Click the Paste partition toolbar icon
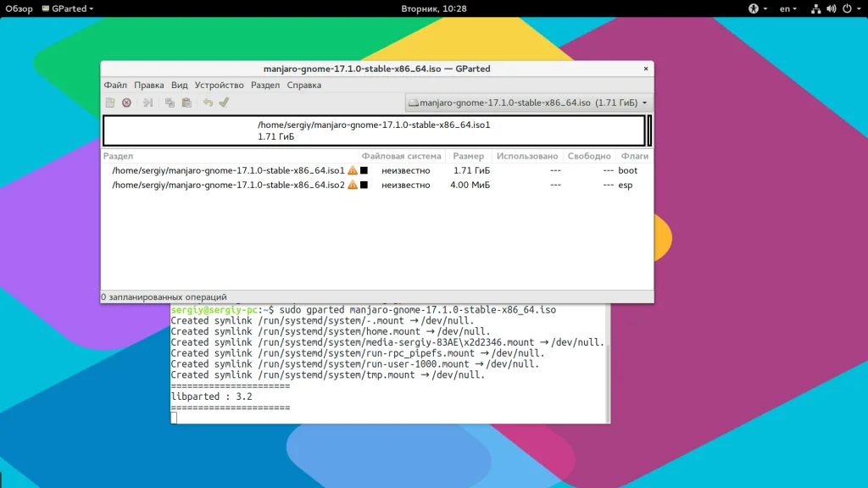868x488 pixels. tap(186, 103)
